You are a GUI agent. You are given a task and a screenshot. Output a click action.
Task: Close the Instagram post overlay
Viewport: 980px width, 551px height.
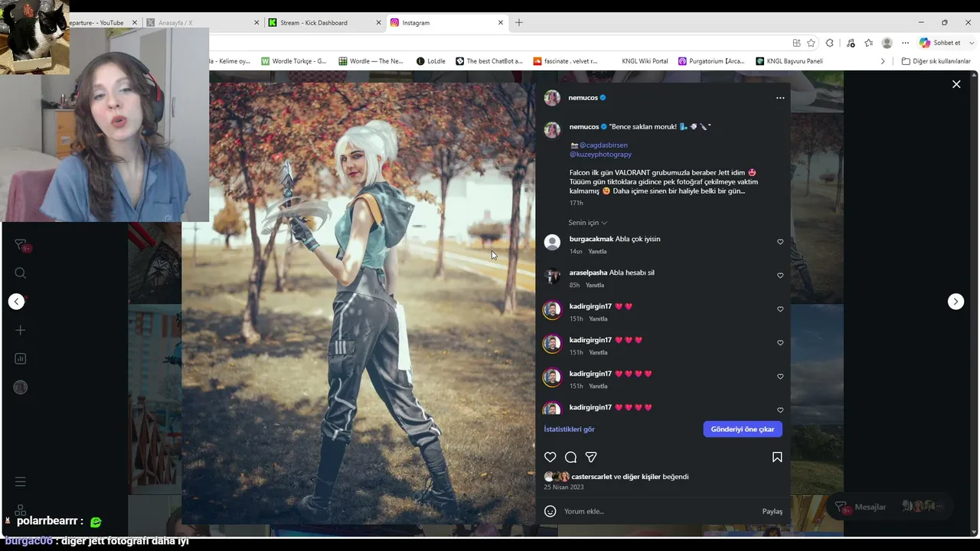point(956,84)
